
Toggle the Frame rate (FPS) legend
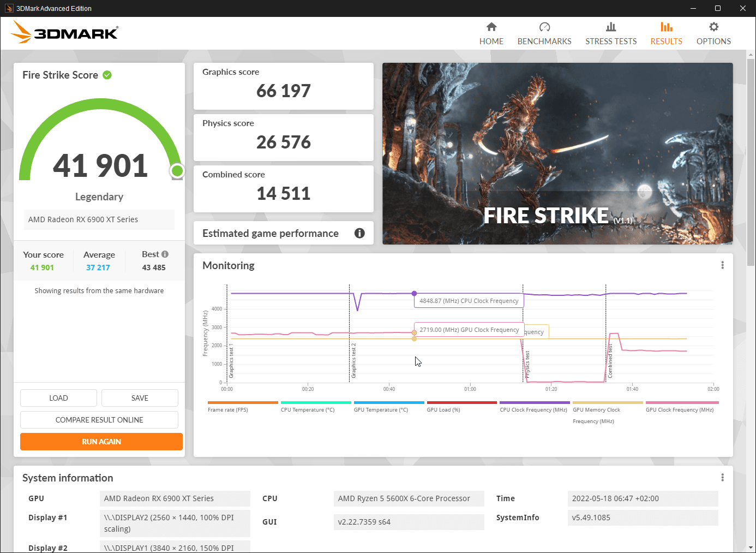(243, 407)
